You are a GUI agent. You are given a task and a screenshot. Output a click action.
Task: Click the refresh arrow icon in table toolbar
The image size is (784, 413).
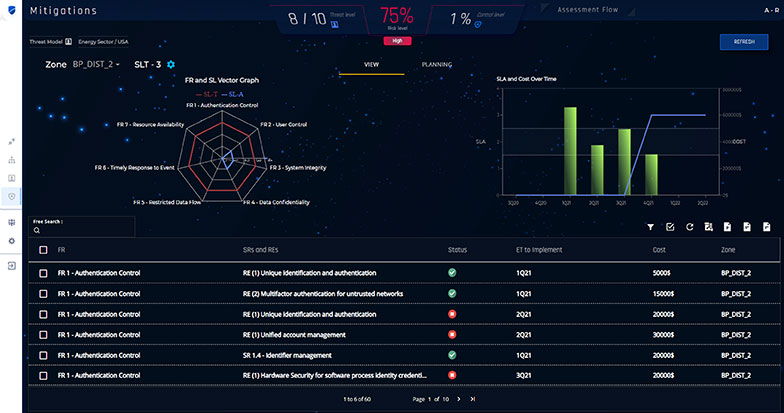689,228
